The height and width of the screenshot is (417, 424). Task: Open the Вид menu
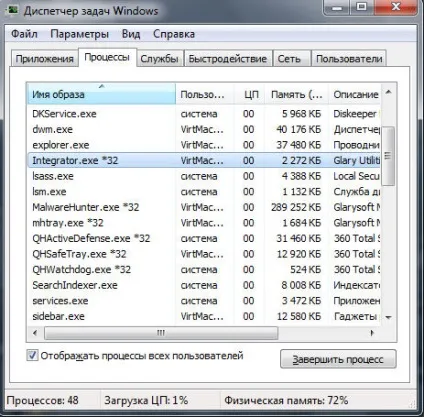click(131, 34)
